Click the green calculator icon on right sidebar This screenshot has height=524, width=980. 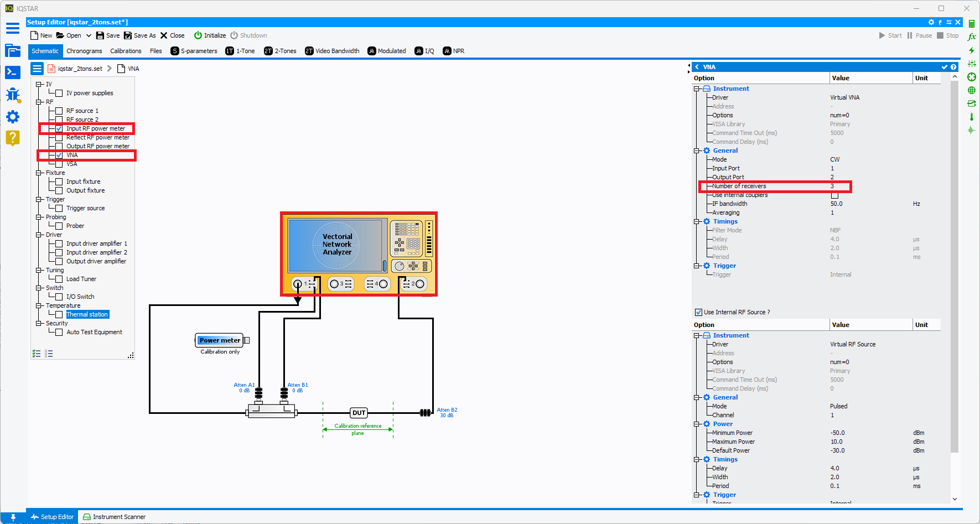(x=971, y=24)
